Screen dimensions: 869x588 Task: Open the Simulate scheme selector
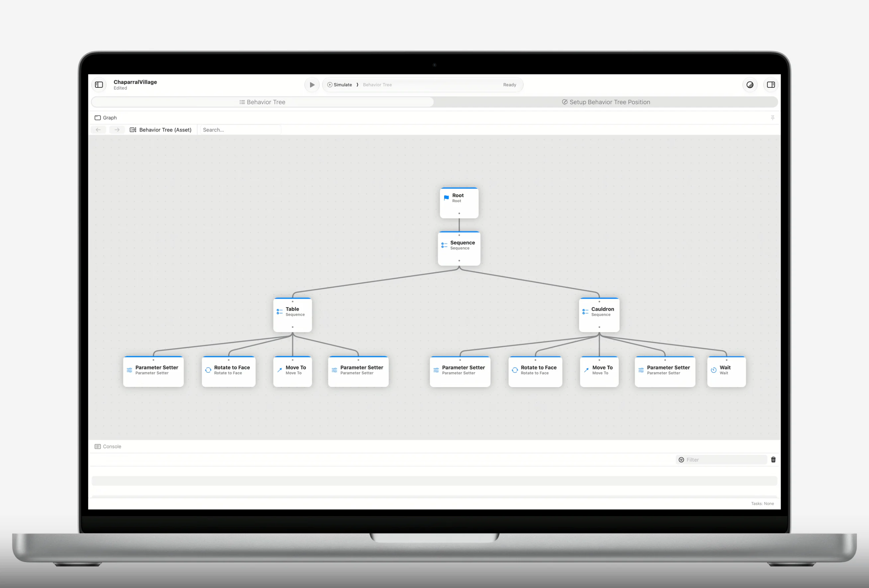coord(339,85)
